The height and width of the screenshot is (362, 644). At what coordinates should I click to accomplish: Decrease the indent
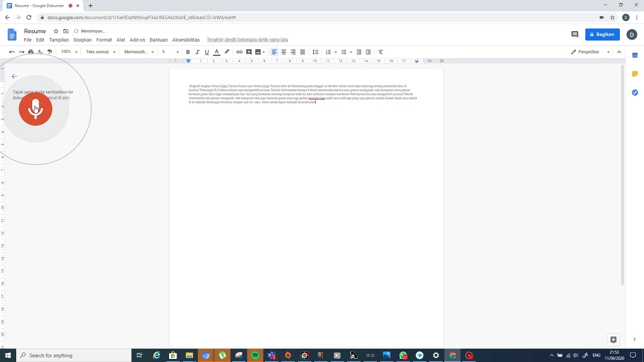[x=359, y=52]
